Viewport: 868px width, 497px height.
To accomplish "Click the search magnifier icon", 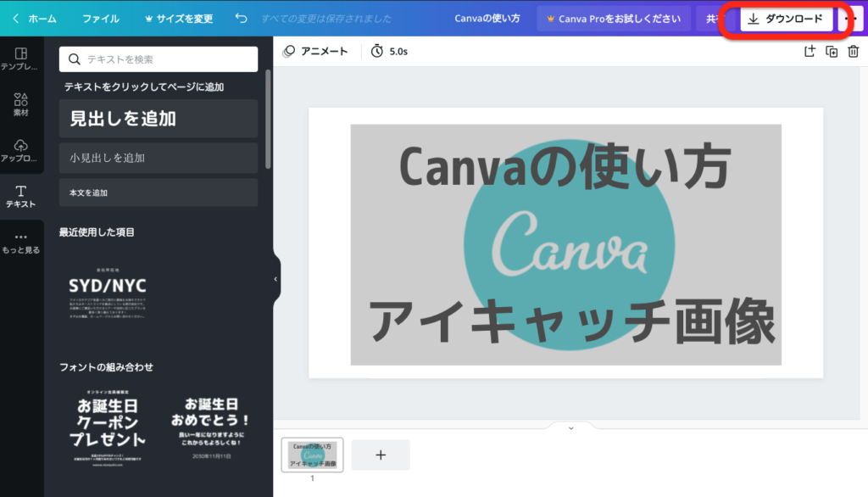I will coord(75,59).
